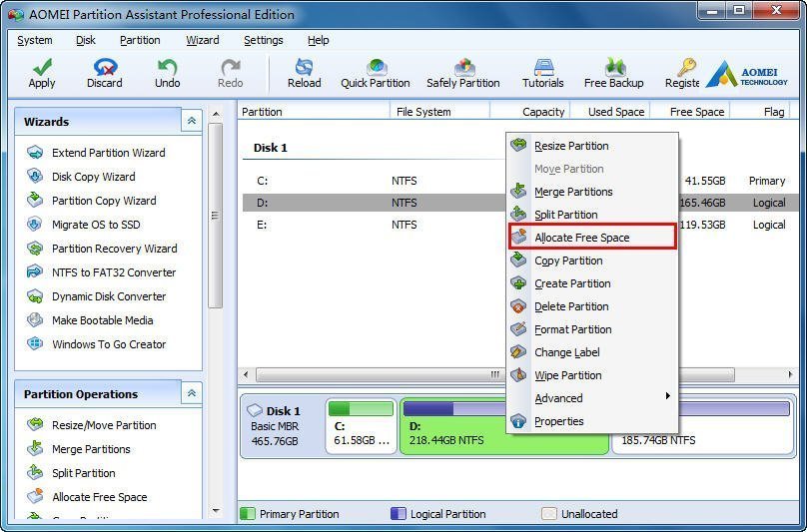Open the Wizard menu
This screenshot has height=532, width=807.
pos(203,40)
